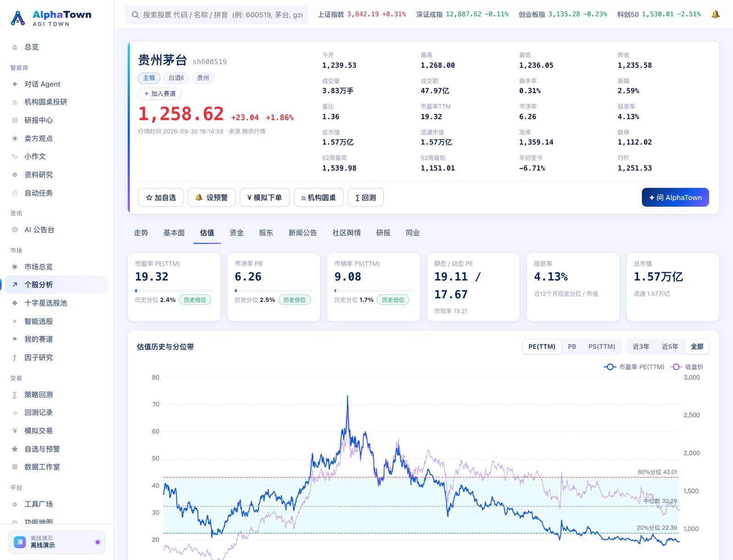Switch to the 走势 tab
The image size is (733, 560).
click(141, 233)
